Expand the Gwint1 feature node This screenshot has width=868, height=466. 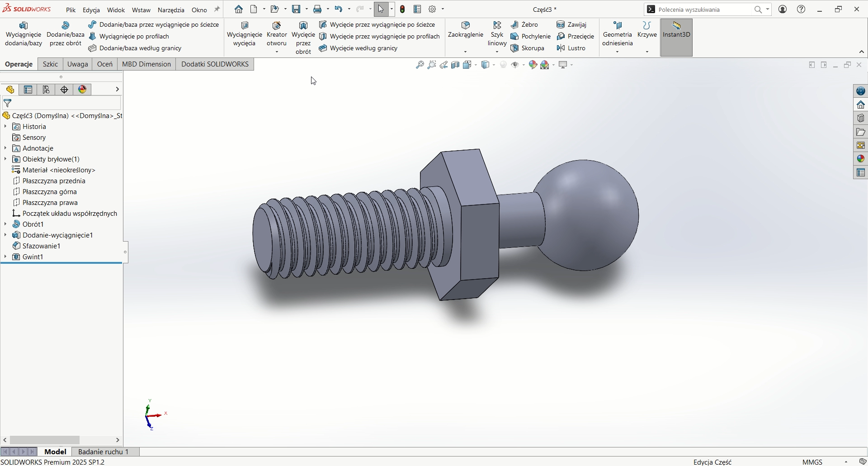click(5, 257)
